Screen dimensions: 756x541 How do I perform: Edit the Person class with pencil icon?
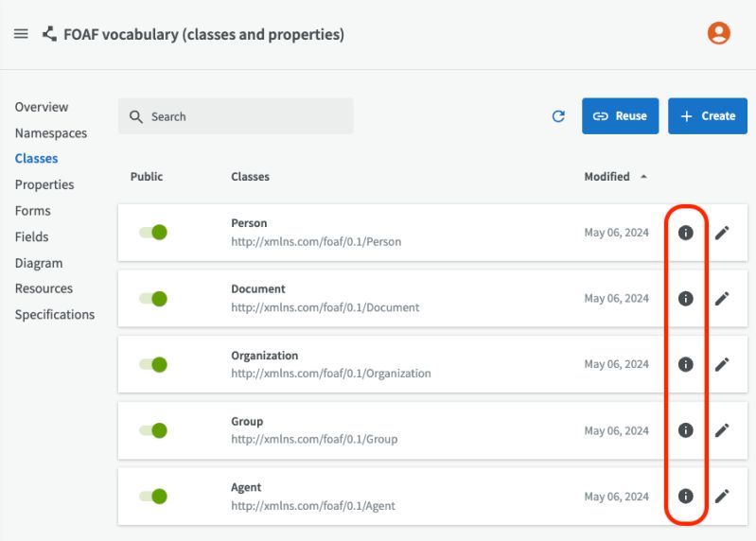[722, 233]
